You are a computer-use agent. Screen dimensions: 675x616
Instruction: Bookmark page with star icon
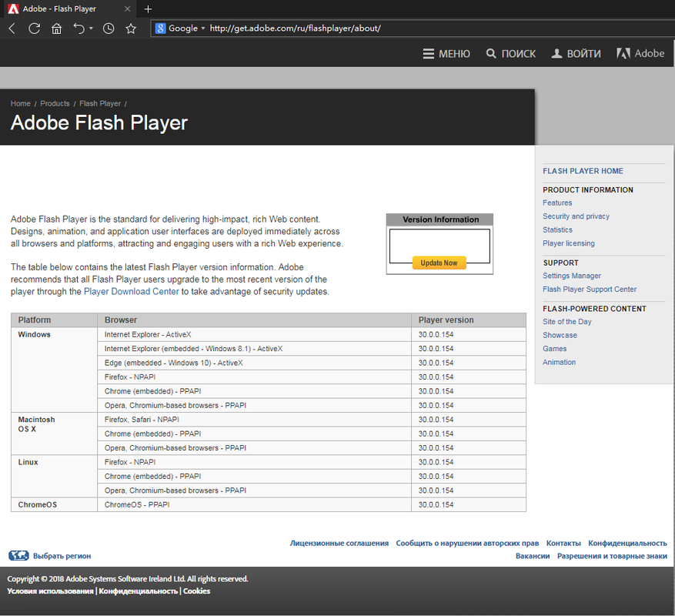(131, 28)
